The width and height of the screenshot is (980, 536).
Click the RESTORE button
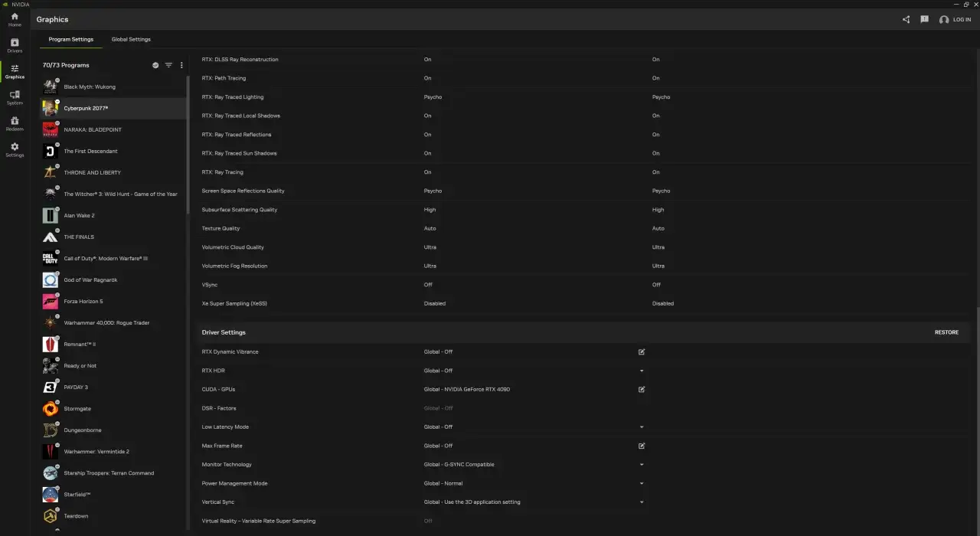(946, 332)
